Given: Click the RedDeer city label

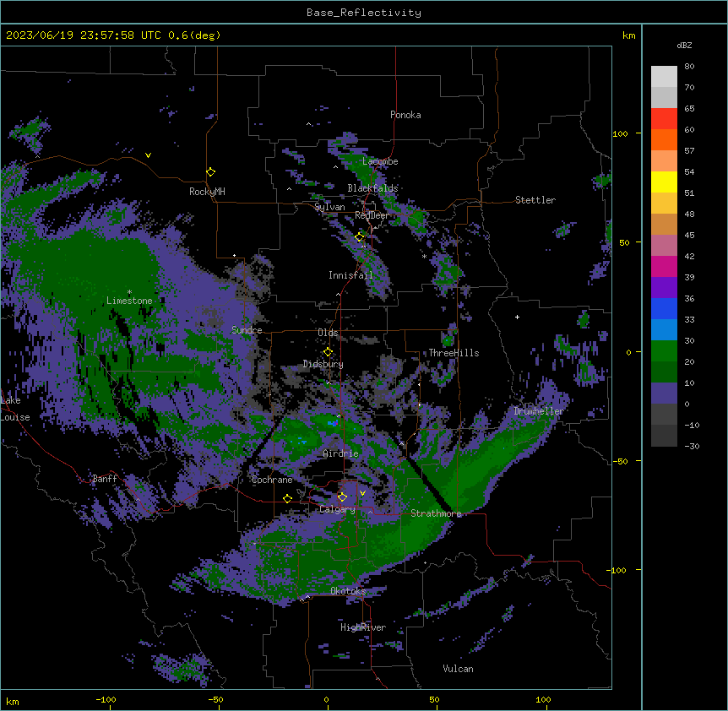Looking at the screenshot, I should pos(372,215).
